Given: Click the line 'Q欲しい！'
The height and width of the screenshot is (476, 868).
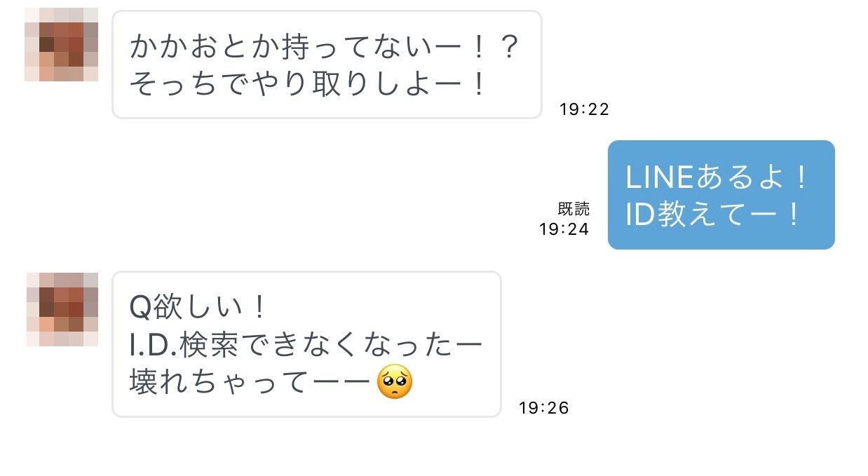Looking at the screenshot, I should click(198, 307).
